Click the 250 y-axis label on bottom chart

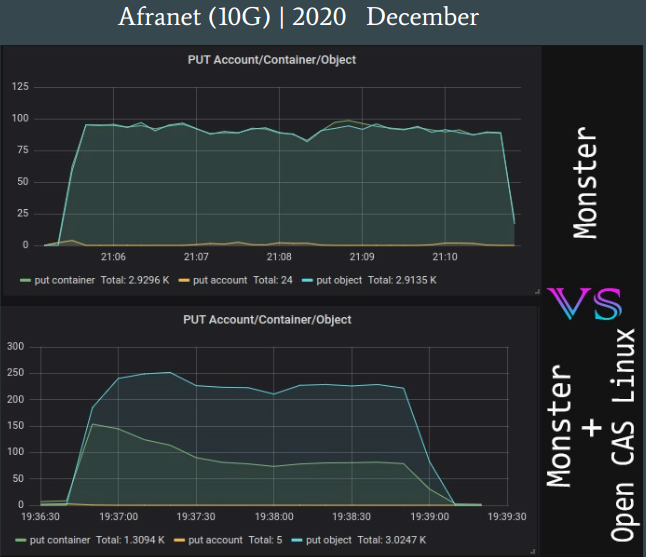coord(15,373)
